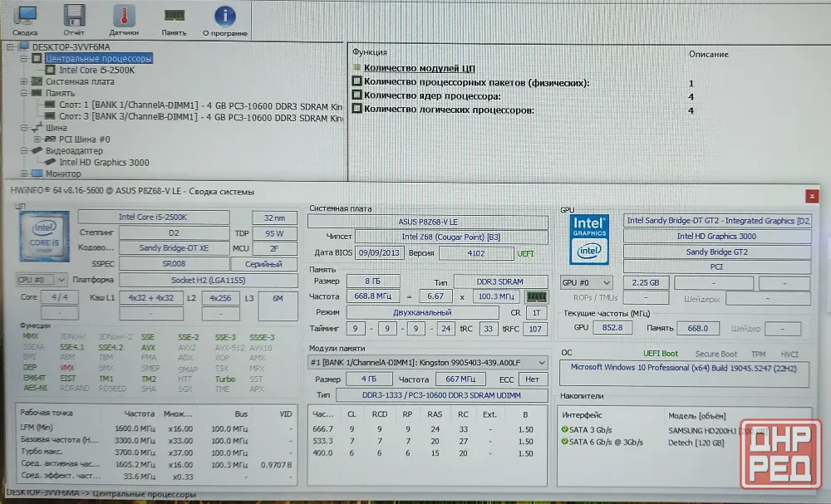The height and width of the screenshot is (504, 831).
Task: Click the Серийный button
Action: [x=264, y=264]
